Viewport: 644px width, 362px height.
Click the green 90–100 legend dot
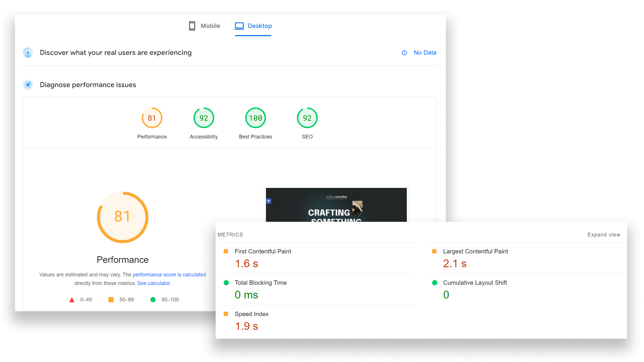[153, 299]
